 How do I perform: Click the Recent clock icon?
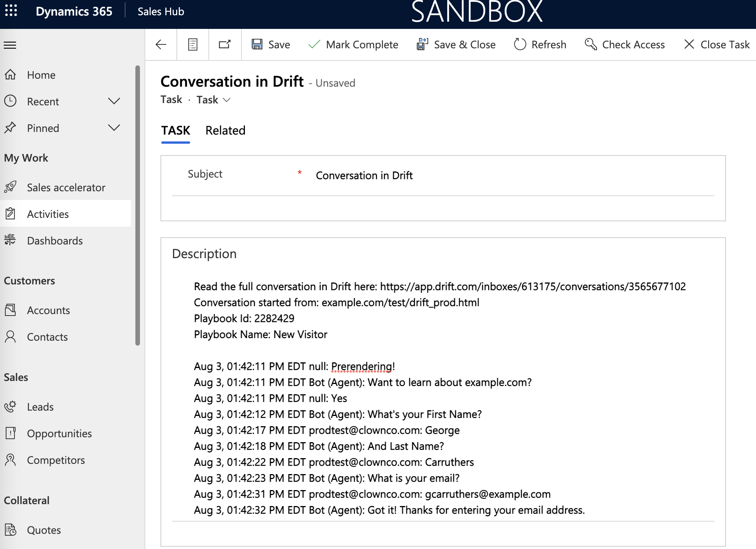click(x=10, y=101)
